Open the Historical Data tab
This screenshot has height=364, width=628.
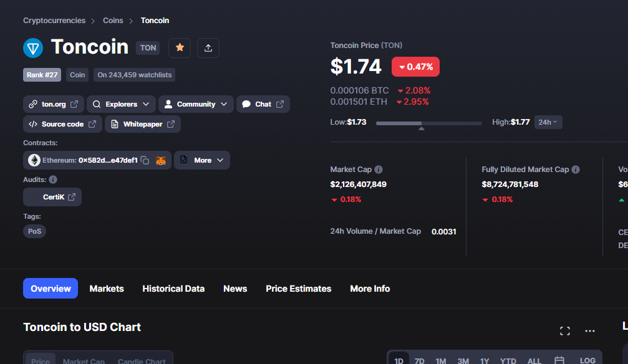(x=173, y=289)
